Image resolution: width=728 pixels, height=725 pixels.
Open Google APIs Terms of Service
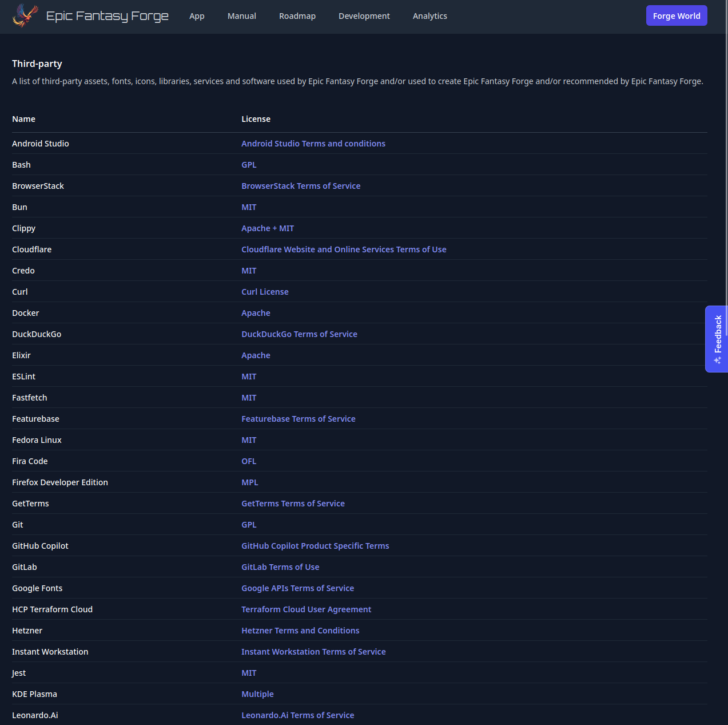coord(297,588)
